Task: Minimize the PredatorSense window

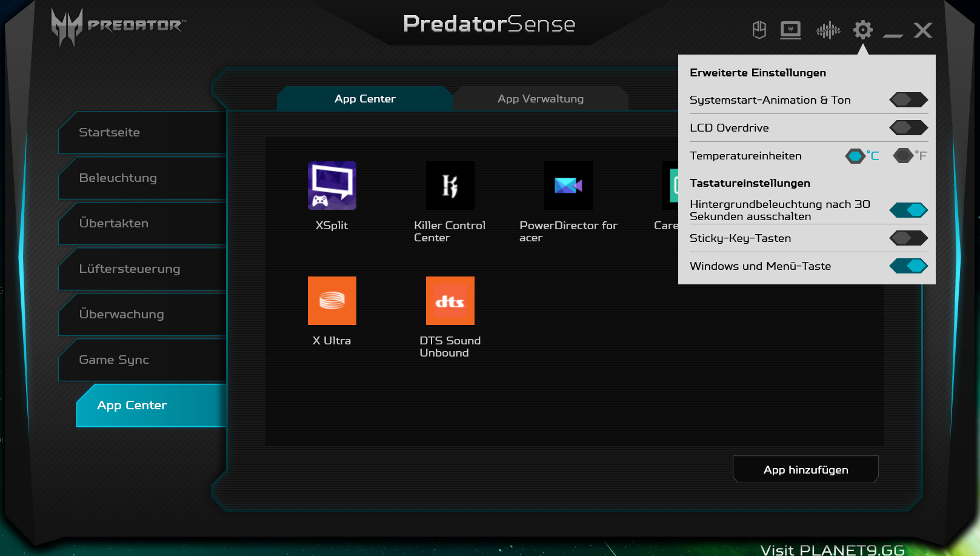Action: tap(893, 35)
